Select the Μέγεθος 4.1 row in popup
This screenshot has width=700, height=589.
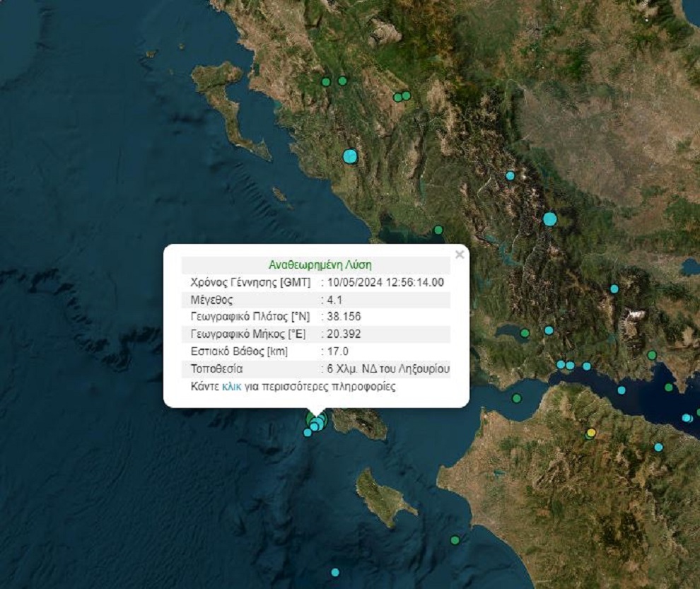coord(316,300)
